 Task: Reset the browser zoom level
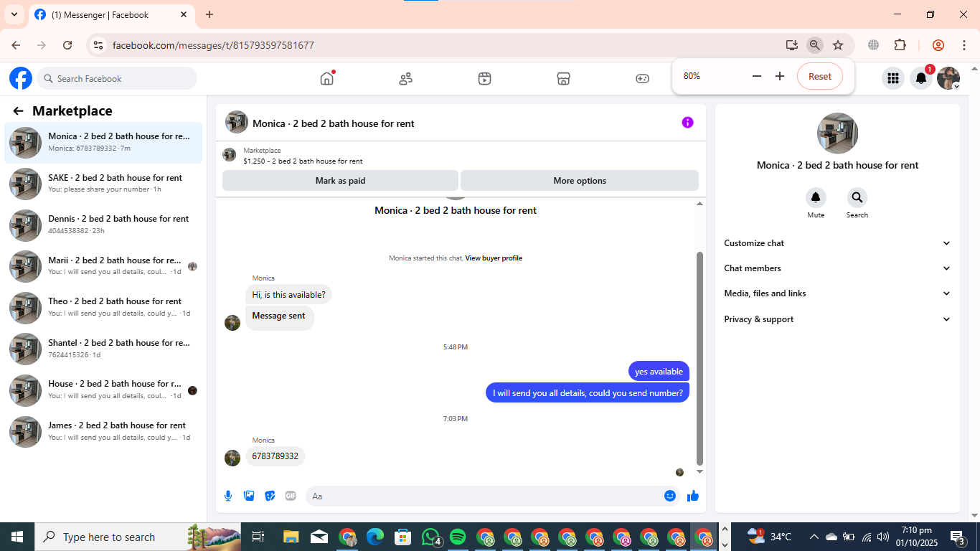click(820, 76)
